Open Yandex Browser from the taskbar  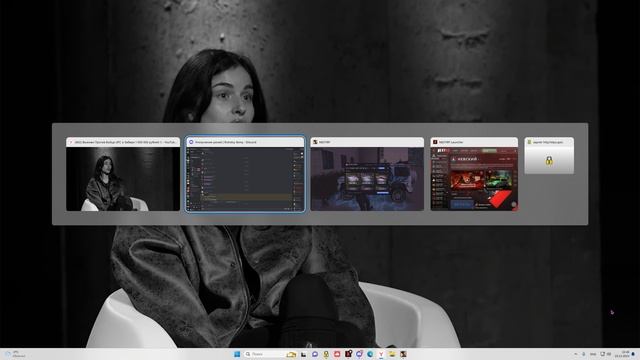381,354
